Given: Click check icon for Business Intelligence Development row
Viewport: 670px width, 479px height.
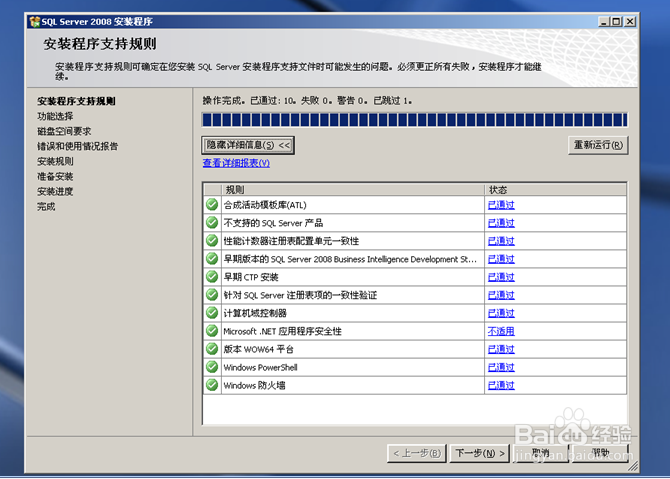Looking at the screenshot, I should pyautogui.click(x=212, y=259).
